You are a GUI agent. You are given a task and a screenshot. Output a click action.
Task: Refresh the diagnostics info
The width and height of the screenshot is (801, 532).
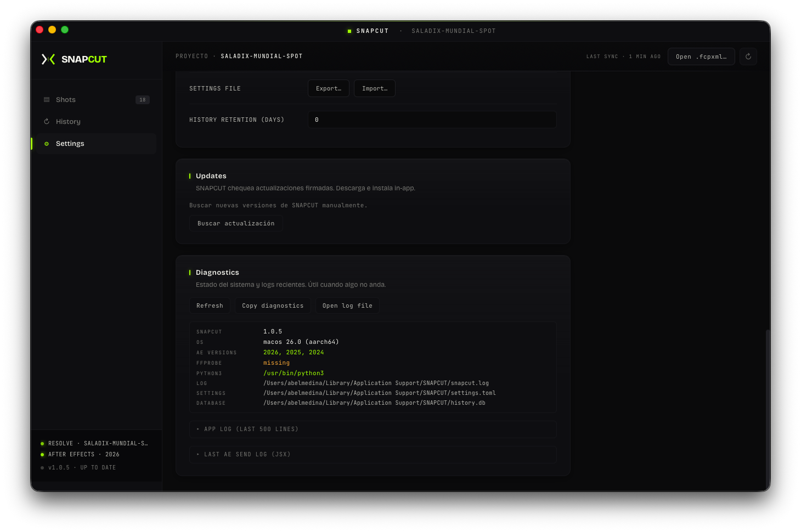point(210,305)
